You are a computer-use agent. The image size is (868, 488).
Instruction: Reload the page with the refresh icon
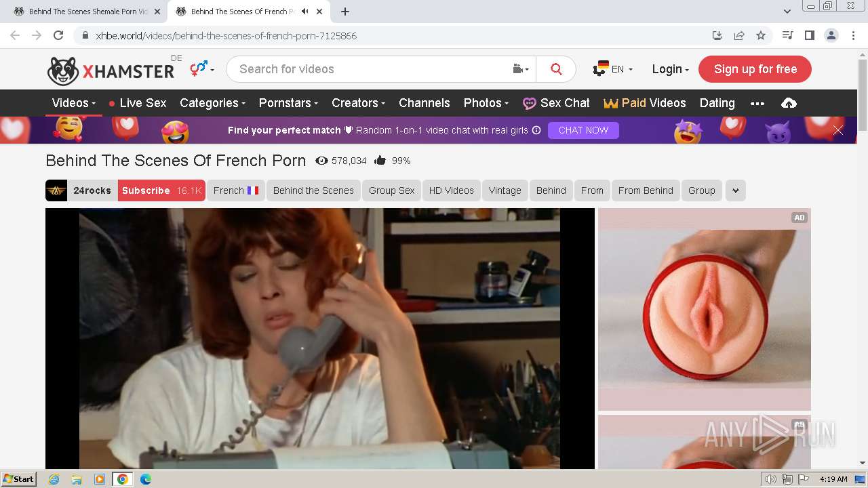point(58,35)
